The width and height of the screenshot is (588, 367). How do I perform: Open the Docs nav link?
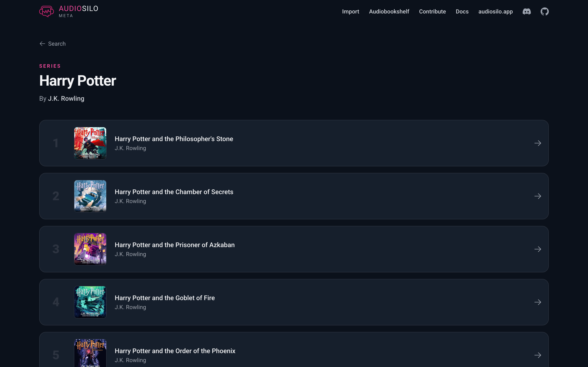click(x=462, y=11)
